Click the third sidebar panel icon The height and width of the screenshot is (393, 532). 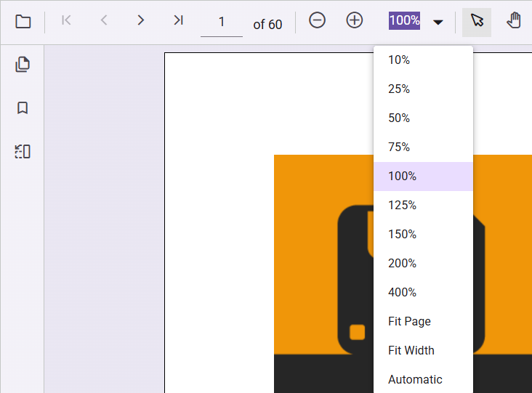click(23, 152)
